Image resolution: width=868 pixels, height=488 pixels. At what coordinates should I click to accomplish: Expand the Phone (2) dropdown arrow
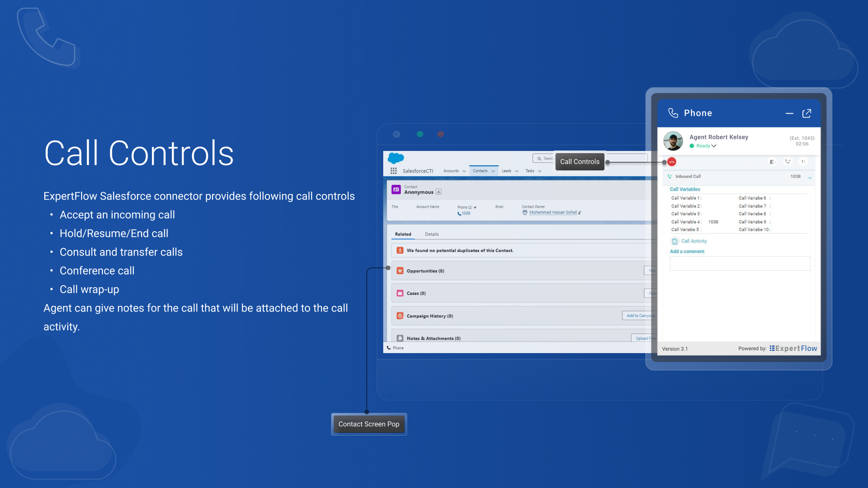(475, 208)
